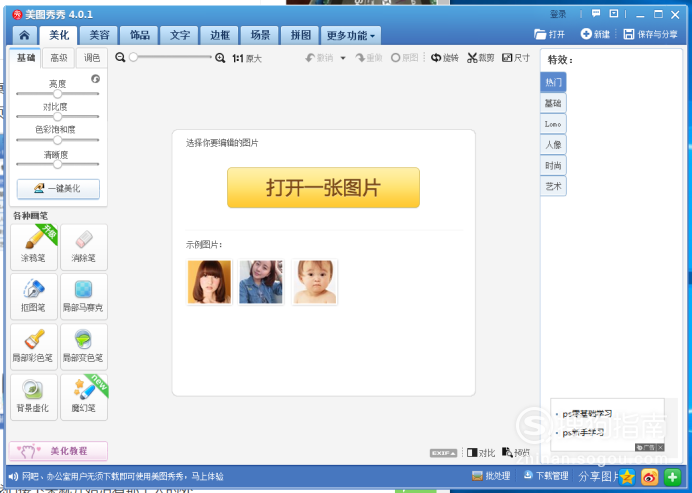Image resolution: width=692 pixels, height=493 pixels.
Task: Select the 背景虚化 background blur tool
Action: click(x=34, y=397)
